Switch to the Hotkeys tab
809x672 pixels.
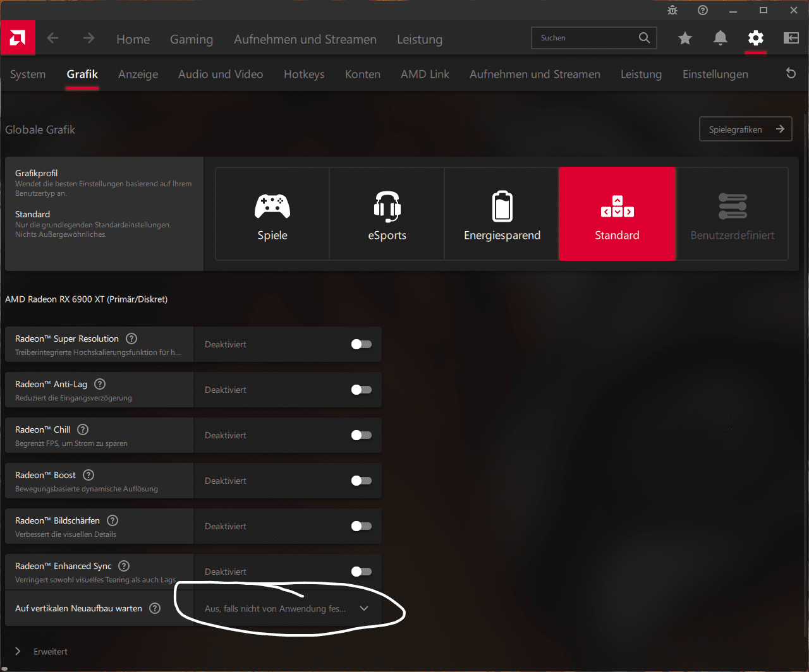tap(304, 75)
